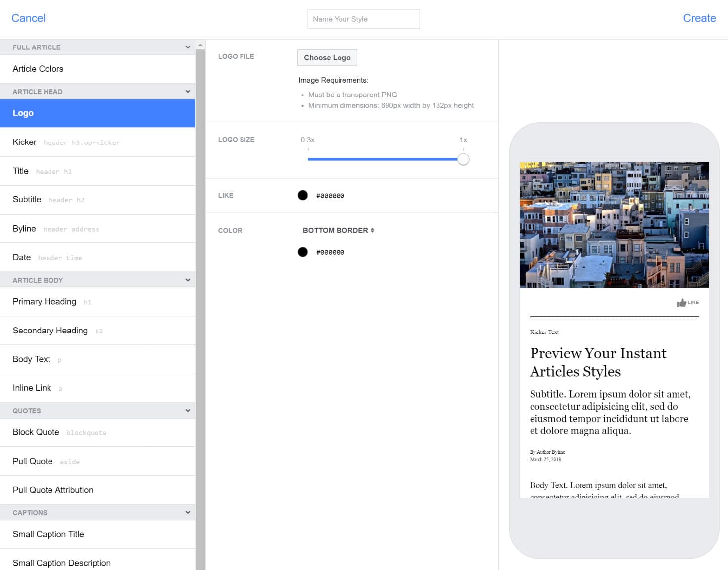This screenshot has width=728, height=570.
Task: Click the Cancel link
Action: pyautogui.click(x=28, y=18)
